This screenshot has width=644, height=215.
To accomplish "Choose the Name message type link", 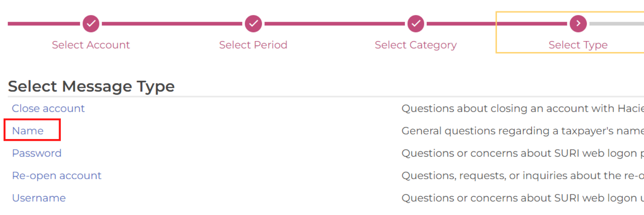I will (x=28, y=131).
